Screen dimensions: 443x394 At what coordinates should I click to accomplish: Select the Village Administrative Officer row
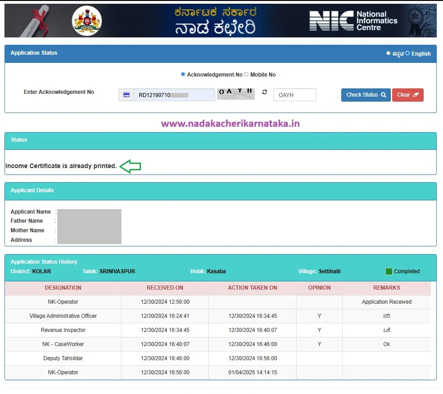tap(218, 316)
